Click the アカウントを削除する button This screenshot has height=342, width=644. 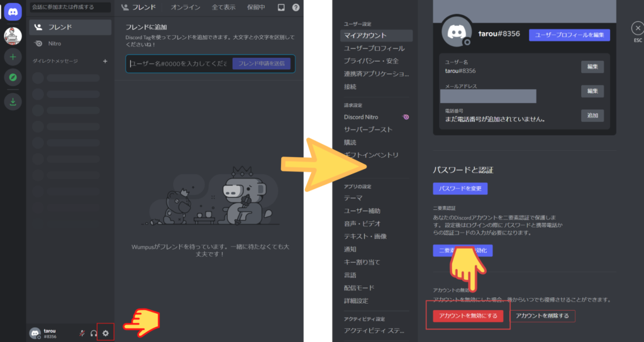point(542,316)
